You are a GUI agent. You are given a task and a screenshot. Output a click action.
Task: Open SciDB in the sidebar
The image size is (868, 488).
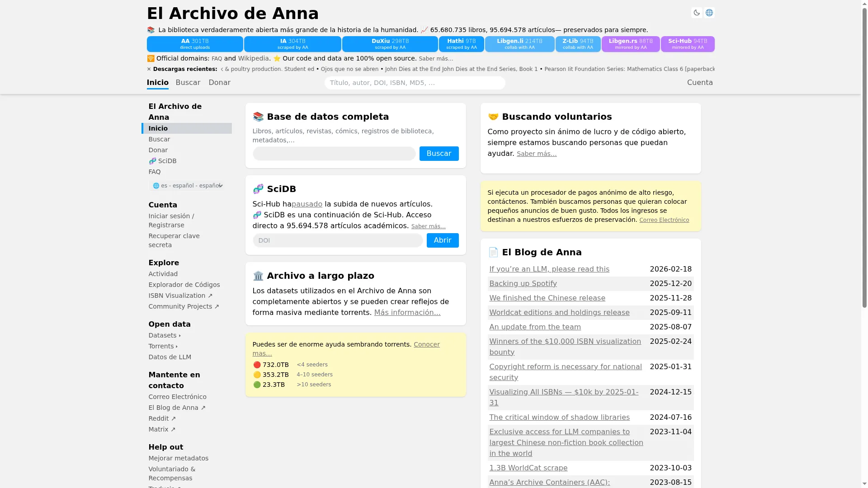[162, 161]
